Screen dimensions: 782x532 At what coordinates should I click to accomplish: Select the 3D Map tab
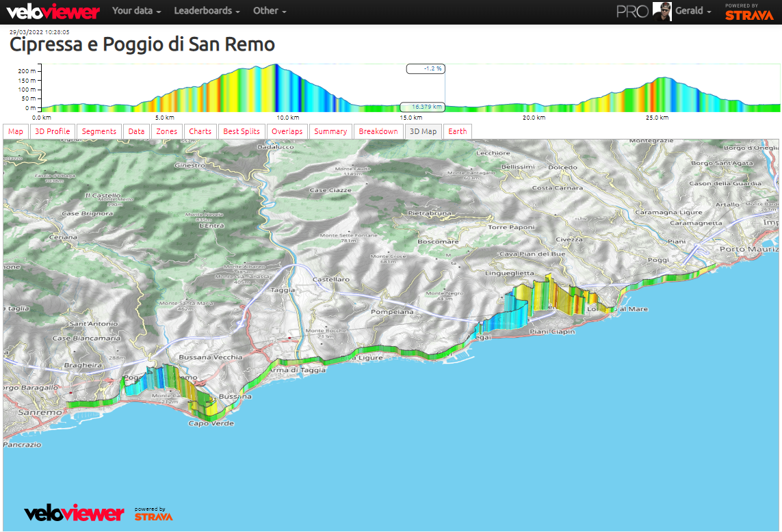pos(423,131)
